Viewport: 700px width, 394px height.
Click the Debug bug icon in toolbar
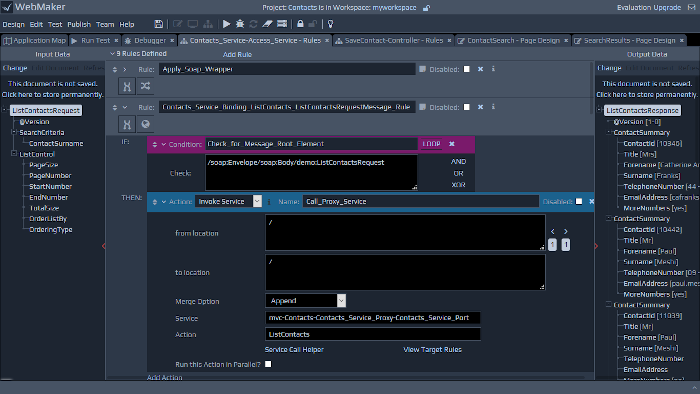(x=240, y=24)
